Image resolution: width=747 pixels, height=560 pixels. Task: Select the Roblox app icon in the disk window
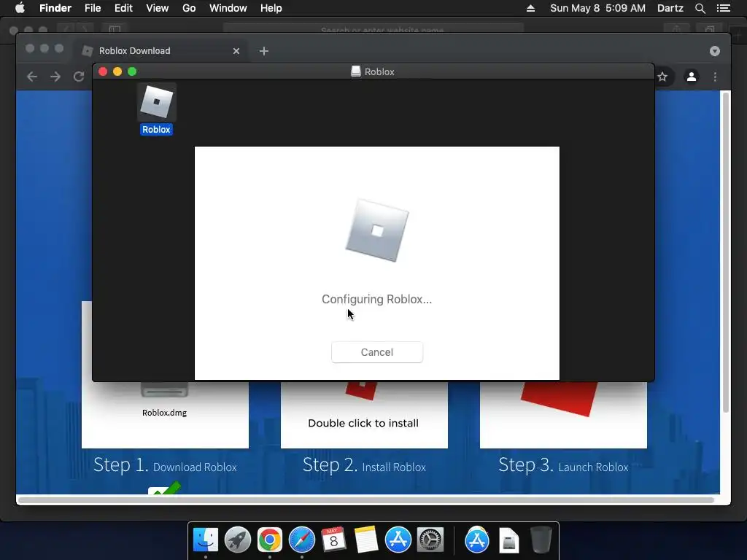click(x=156, y=102)
